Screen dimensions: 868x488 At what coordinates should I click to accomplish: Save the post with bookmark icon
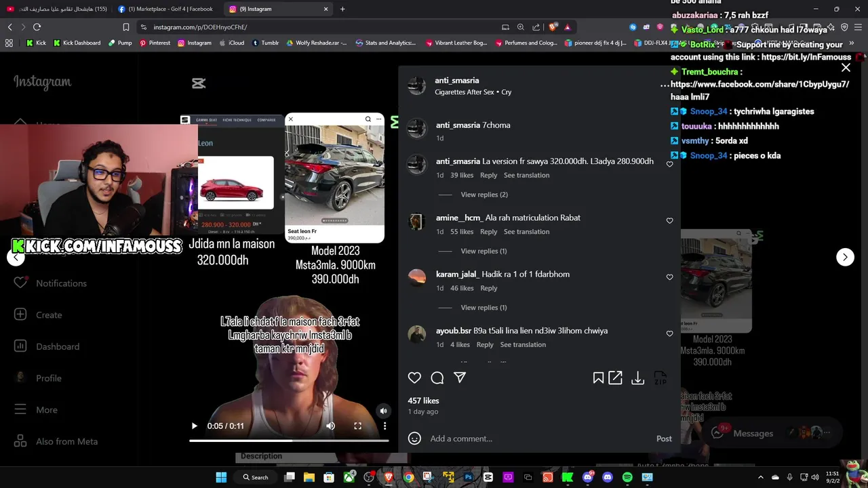coord(598,378)
